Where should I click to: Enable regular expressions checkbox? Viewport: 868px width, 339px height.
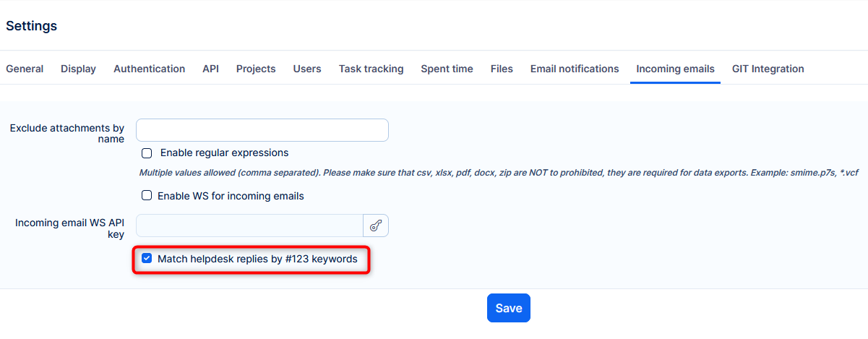(147, 153)
